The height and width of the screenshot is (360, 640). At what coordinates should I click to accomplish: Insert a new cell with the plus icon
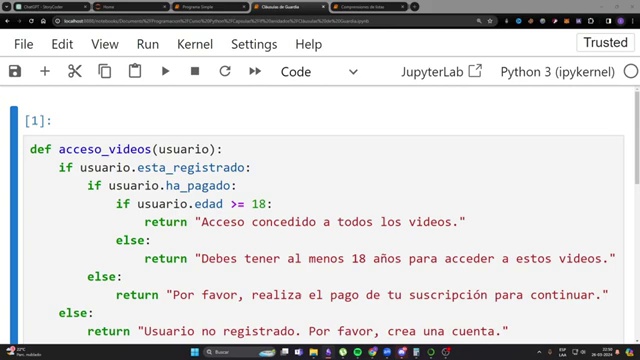click(x=45, y=71)
